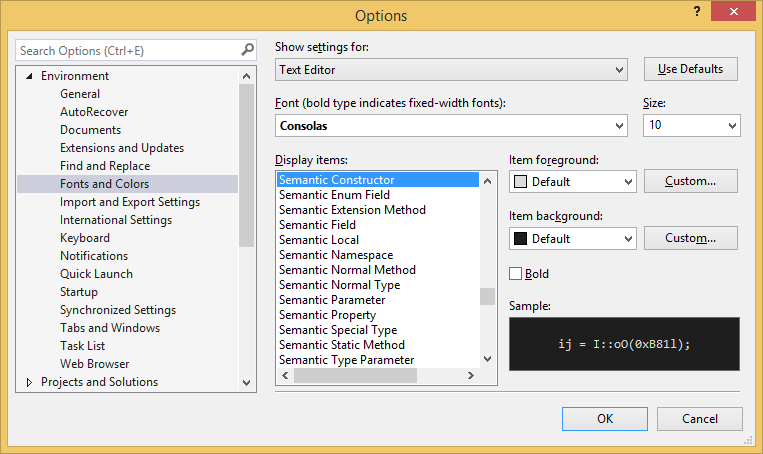Select the General options page
The image size is (763, 454).
click(x=80, y=94)
